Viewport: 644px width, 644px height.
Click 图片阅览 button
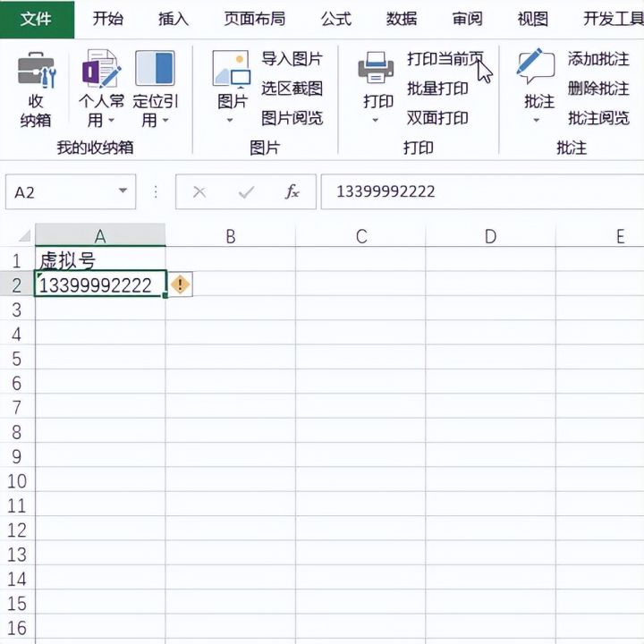(x=292, y=118)
